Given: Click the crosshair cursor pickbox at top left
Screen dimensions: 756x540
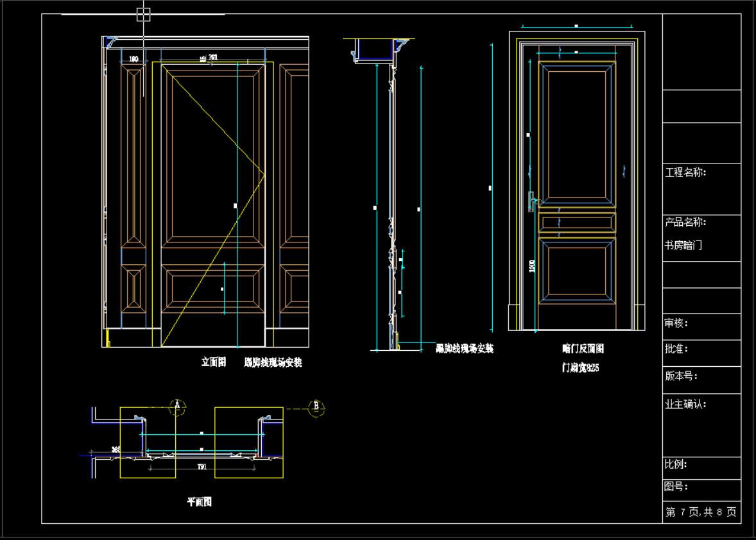Looking at the screenshot, I should pos(143,14).
